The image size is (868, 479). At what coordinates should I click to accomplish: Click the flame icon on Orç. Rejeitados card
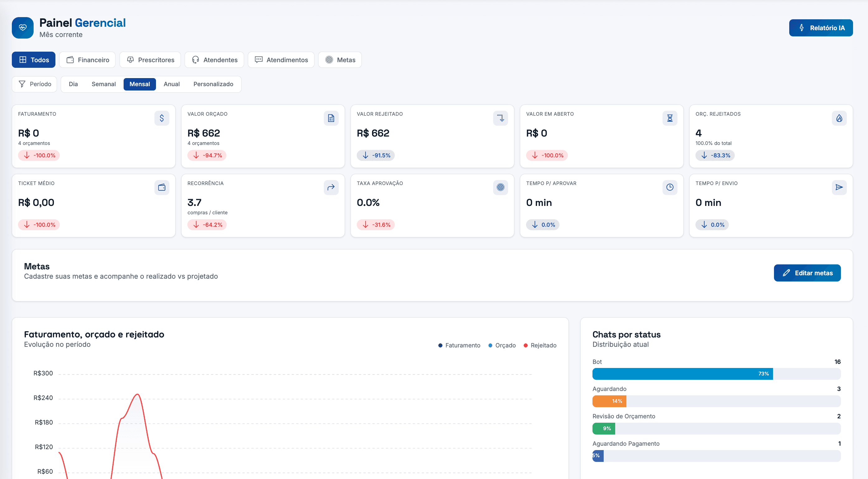point(839,118)
